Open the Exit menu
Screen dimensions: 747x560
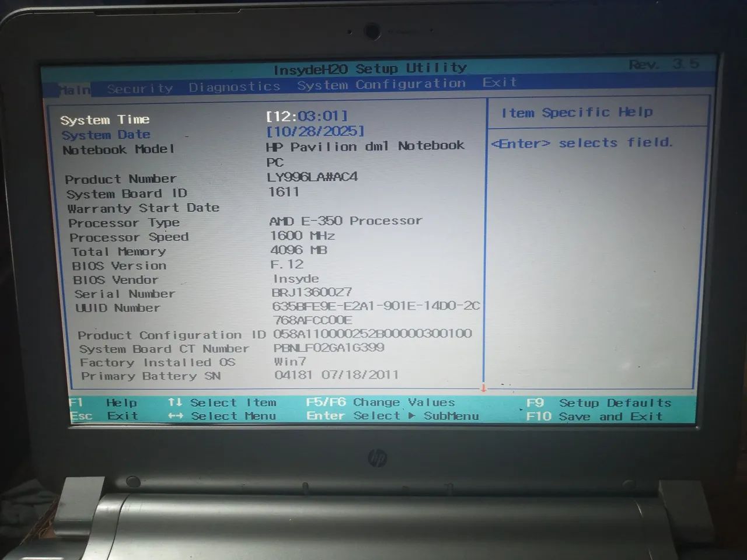[499, 82]
